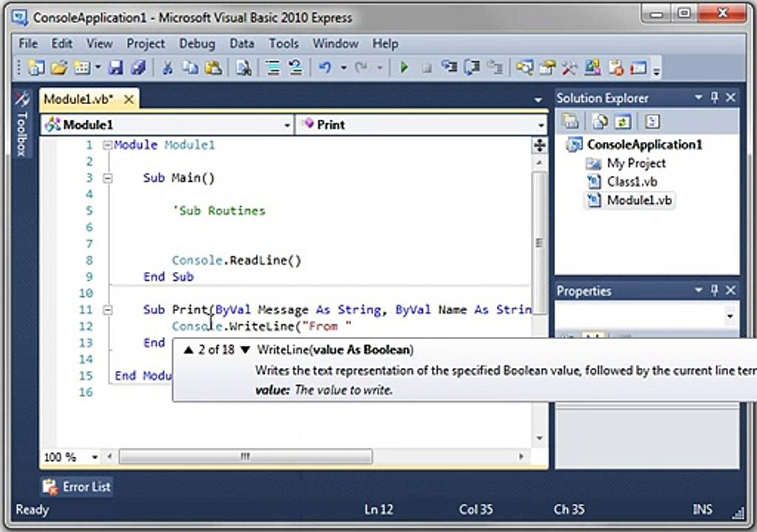Open Solution Explorer window position menu
Viewport: 757px width, 532px height.
(698, 98)
